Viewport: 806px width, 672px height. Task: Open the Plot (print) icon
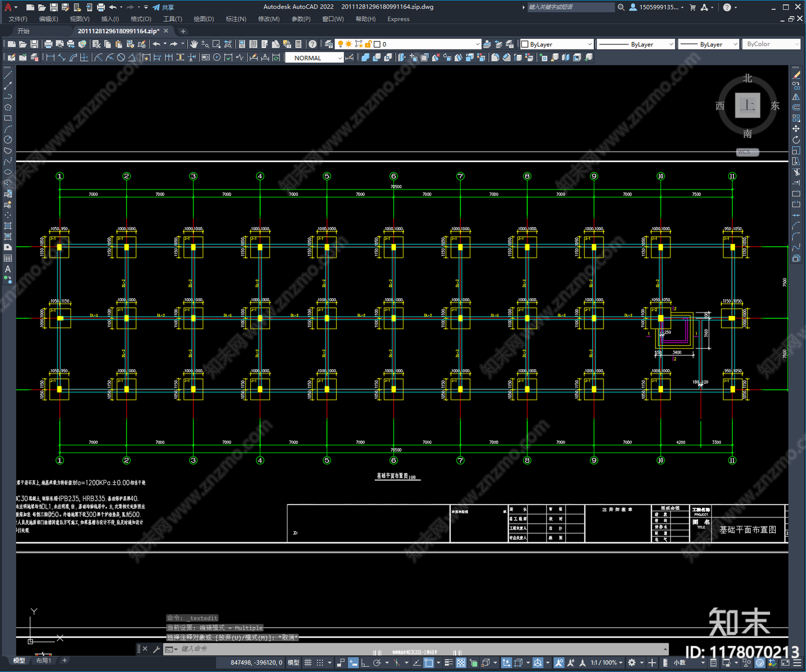[48, 44]
